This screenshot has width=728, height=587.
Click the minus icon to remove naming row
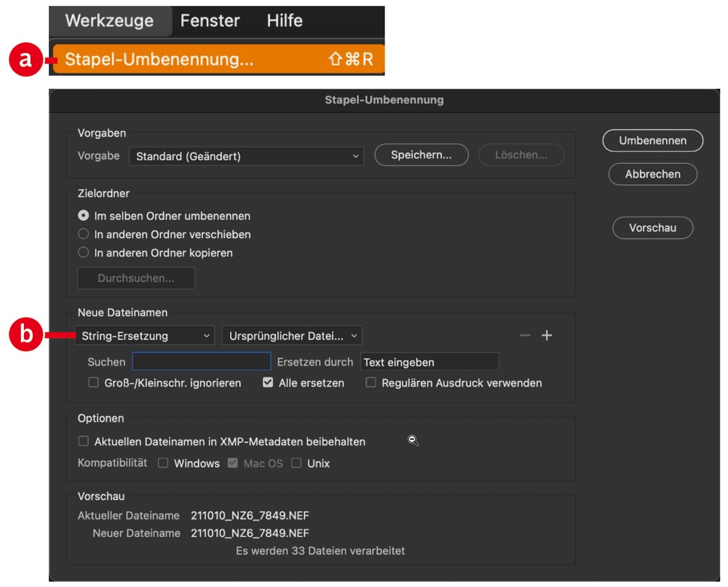tap(525, 336)
